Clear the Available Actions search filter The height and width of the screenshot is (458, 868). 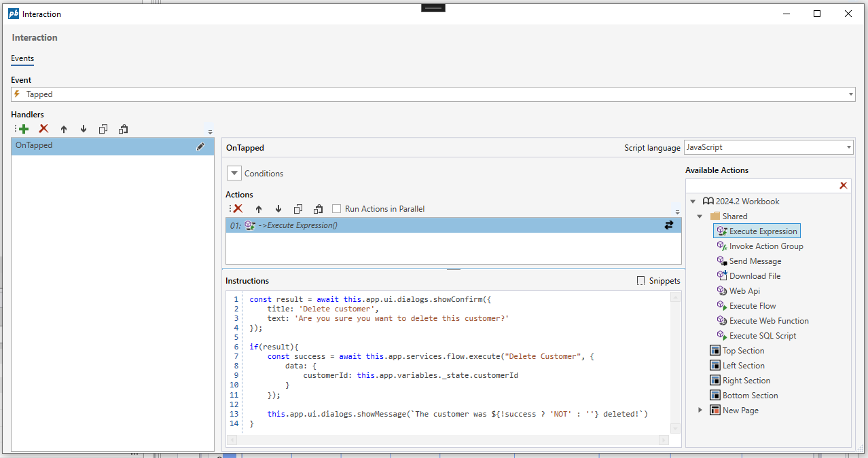coord(843,186)
